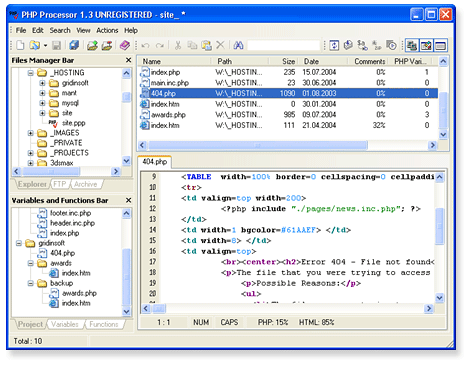
Task: Click the Undo arrow icon
Action: (146, 45)
